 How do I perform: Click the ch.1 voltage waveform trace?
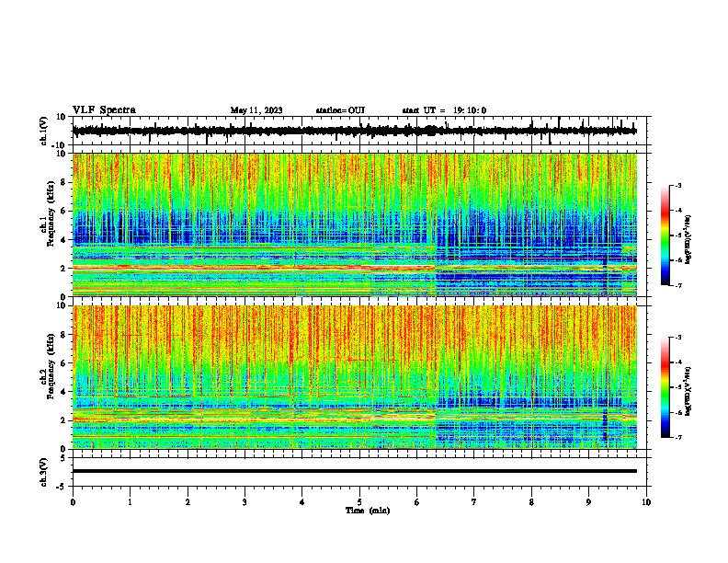point(354,131)
